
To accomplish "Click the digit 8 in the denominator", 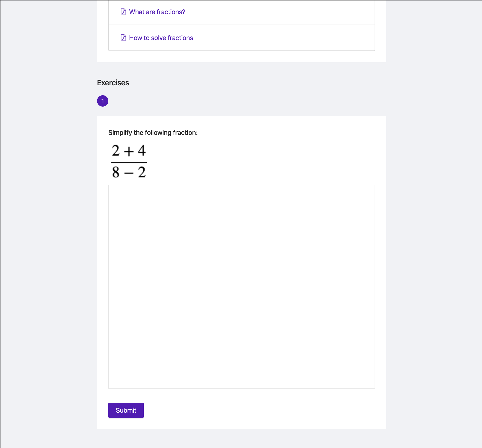I will 116,172.
